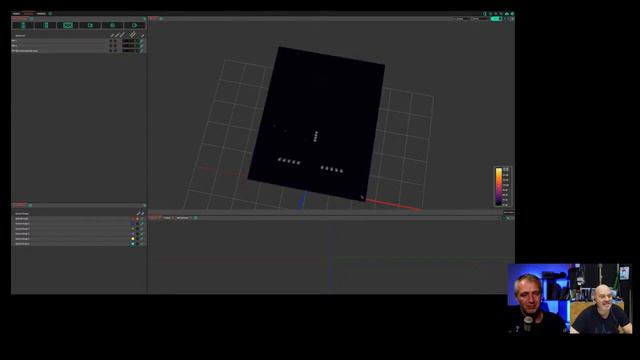Click the green icon in bottom panel header
The height and width of the screenshot is (360, 640).
point(196,218)
